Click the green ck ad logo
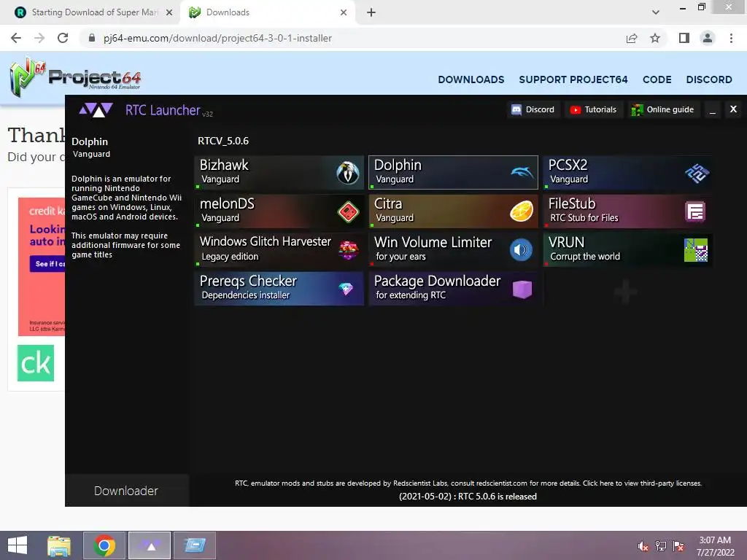This screenshot has width=747, height=560. pyautogui.click(x=36, y=363)
